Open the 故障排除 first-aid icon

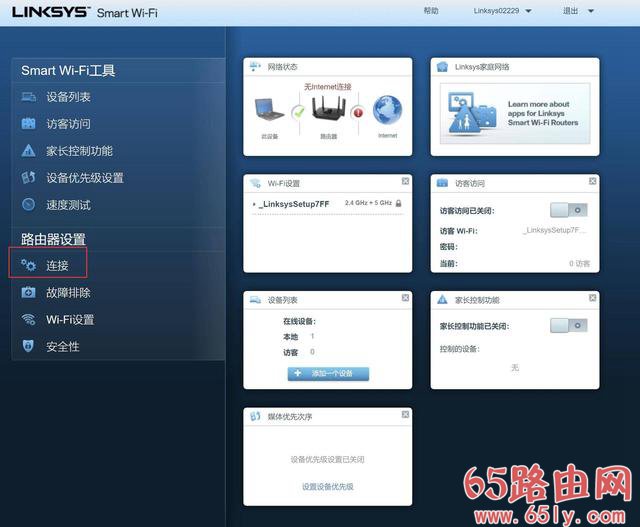(x=29, y=292)
